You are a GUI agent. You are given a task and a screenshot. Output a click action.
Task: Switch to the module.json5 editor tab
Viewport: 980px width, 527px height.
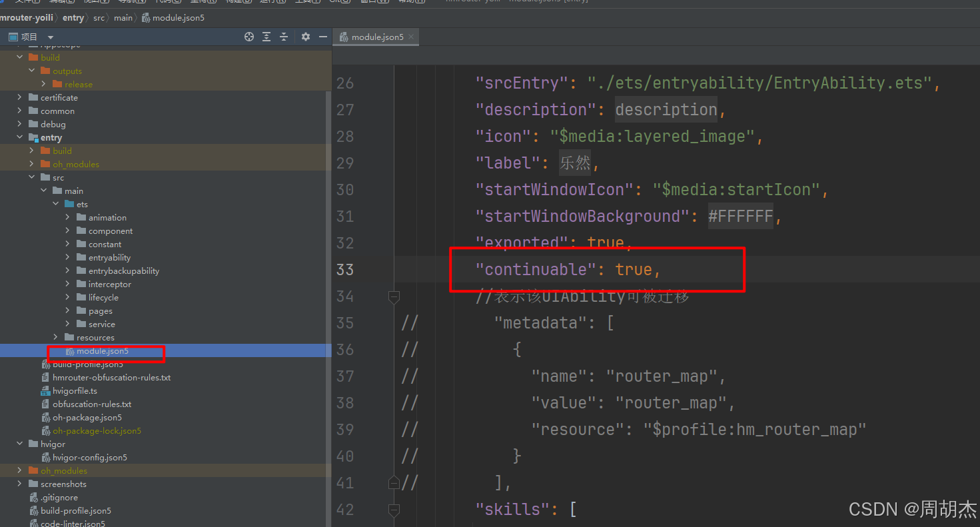[377, 37]
